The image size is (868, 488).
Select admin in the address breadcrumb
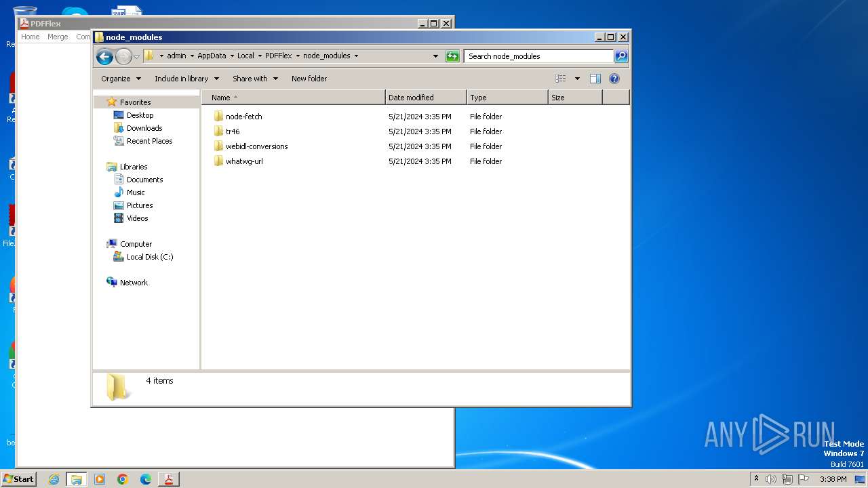[176, 56]
